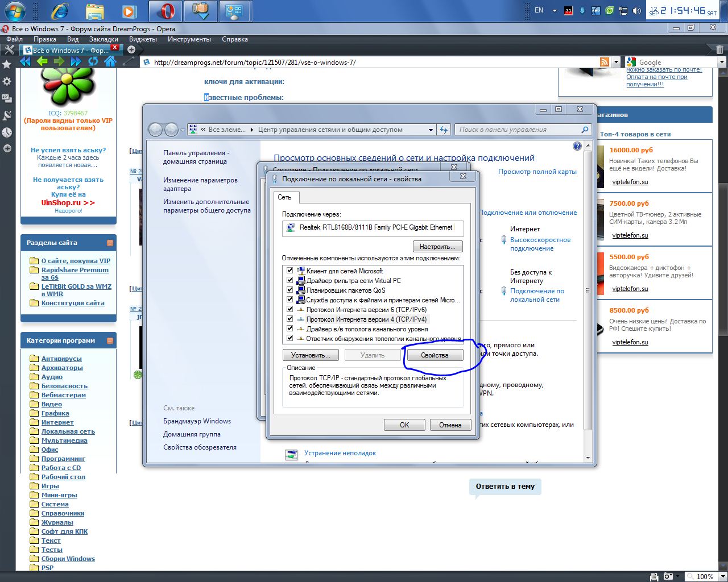Open new tab with plus button
Image resolution: width=728 pixels, height=582 pixels.
coord(131,49)
